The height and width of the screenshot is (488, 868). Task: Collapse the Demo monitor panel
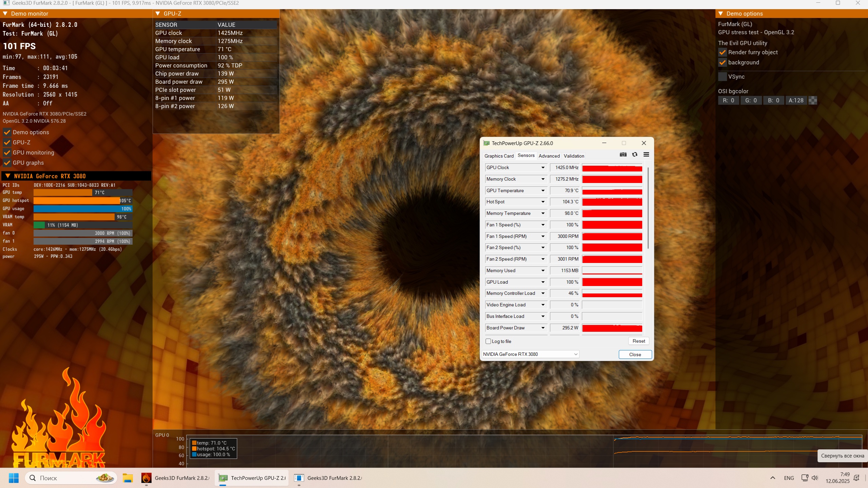[5, 14]
